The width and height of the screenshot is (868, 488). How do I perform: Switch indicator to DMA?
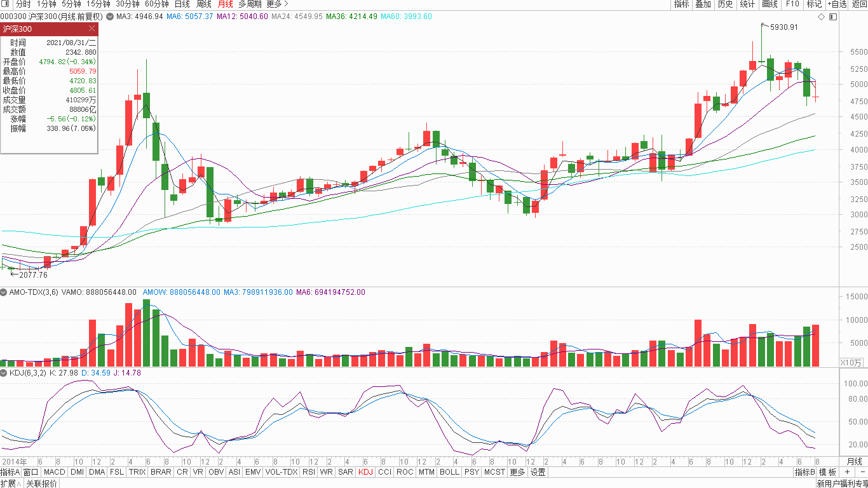[97, 472]
